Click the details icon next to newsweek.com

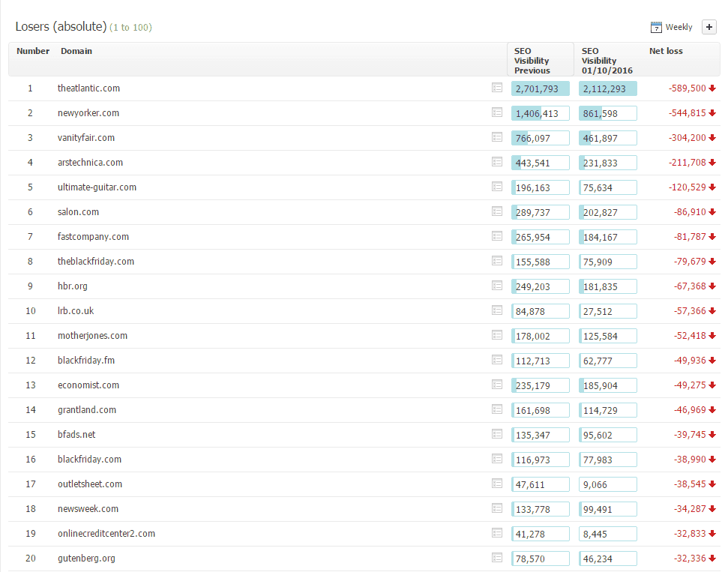(x=496, y=508)
